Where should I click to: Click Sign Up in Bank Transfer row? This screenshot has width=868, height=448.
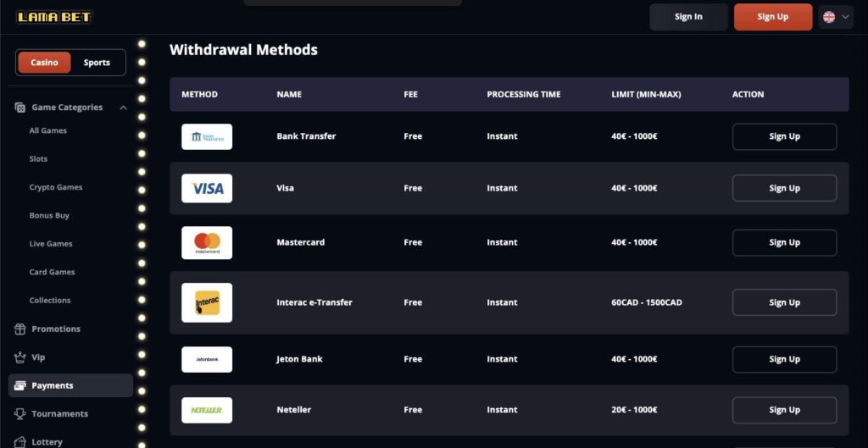pyautogui.click(x=784, y=136)
